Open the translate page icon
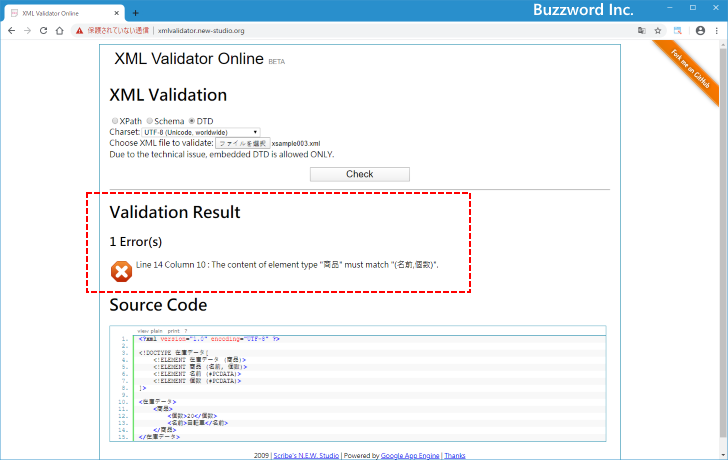The width and height of the screenshot is (728, 460). pyautogui.click(x=642, y=31)
